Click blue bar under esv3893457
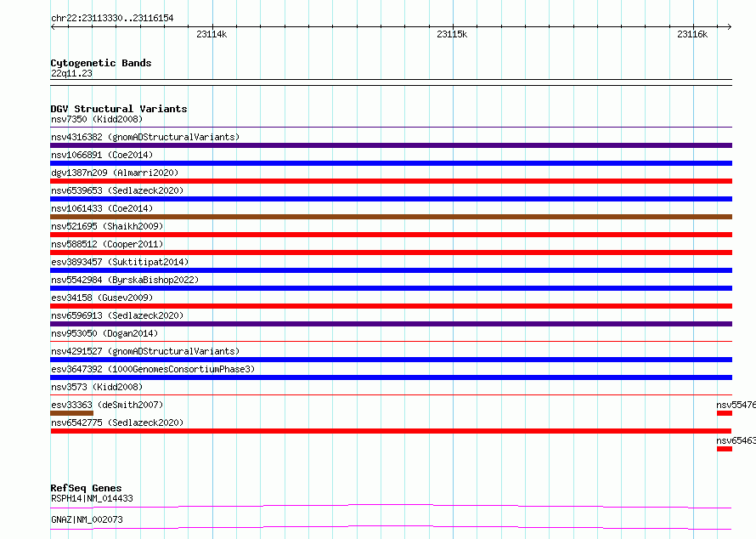Screen dimensions: 756x539 click(x=391, y=270)
